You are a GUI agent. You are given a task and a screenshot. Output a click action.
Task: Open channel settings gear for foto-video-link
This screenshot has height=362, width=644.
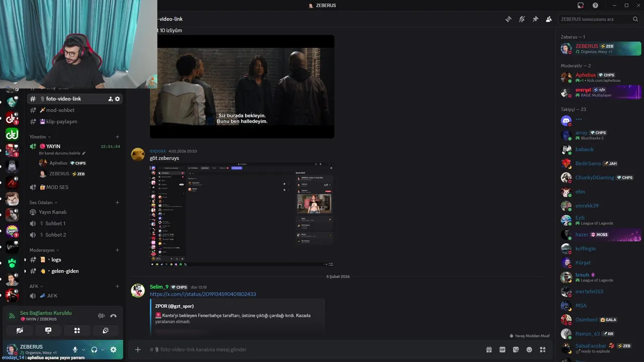[x=118, y=99]
